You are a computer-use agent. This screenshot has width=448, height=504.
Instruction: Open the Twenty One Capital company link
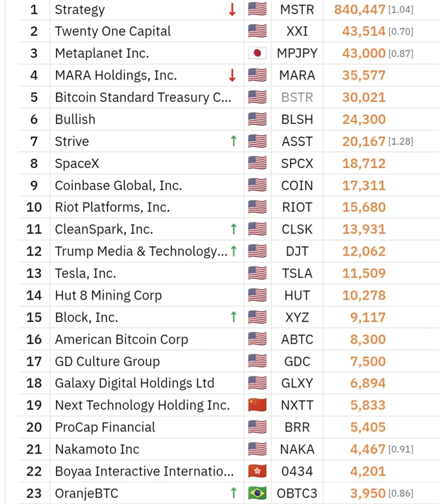coord(113,31)
